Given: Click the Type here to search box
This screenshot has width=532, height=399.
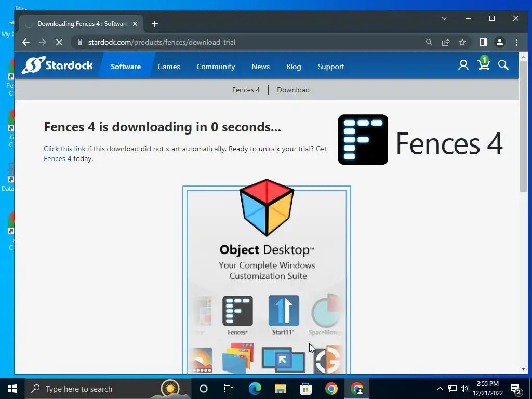Looking at the screenshot, I should pos(108,389).
